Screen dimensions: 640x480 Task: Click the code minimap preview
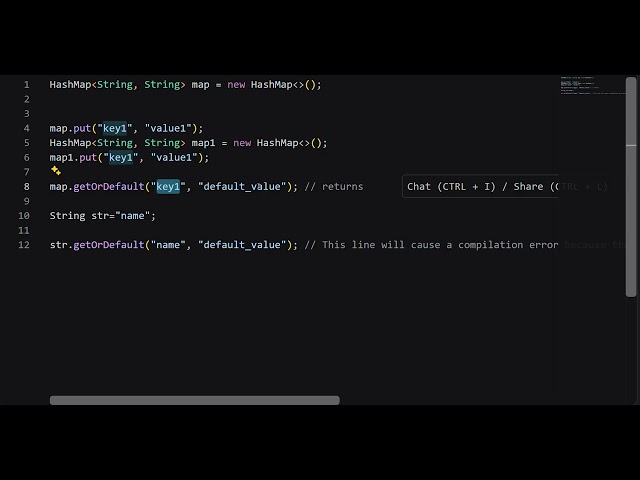tap(593, 85)
